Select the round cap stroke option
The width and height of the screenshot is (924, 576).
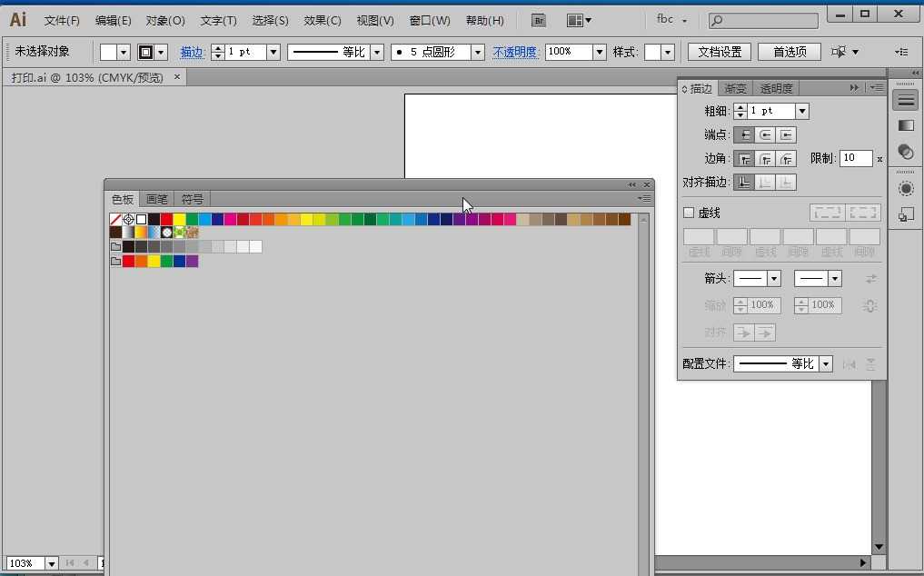click(765, 134)
